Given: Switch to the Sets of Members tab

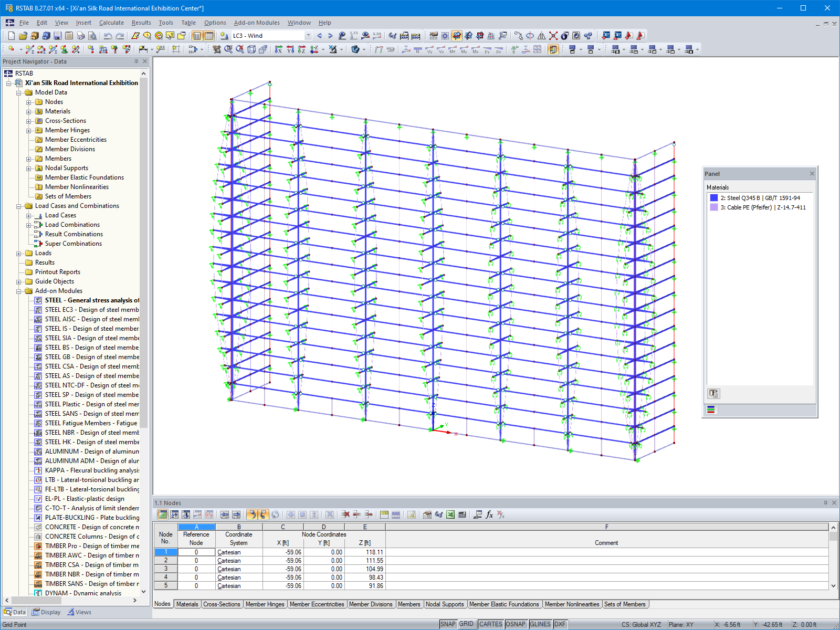Looking at the screenshot, I should coord(625,604).
